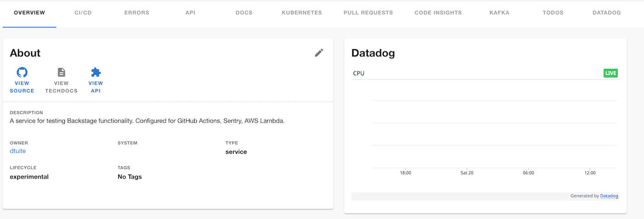644x219 pixels.
Task: Open the Kafka tab
Action: click(x=500, y=13)
